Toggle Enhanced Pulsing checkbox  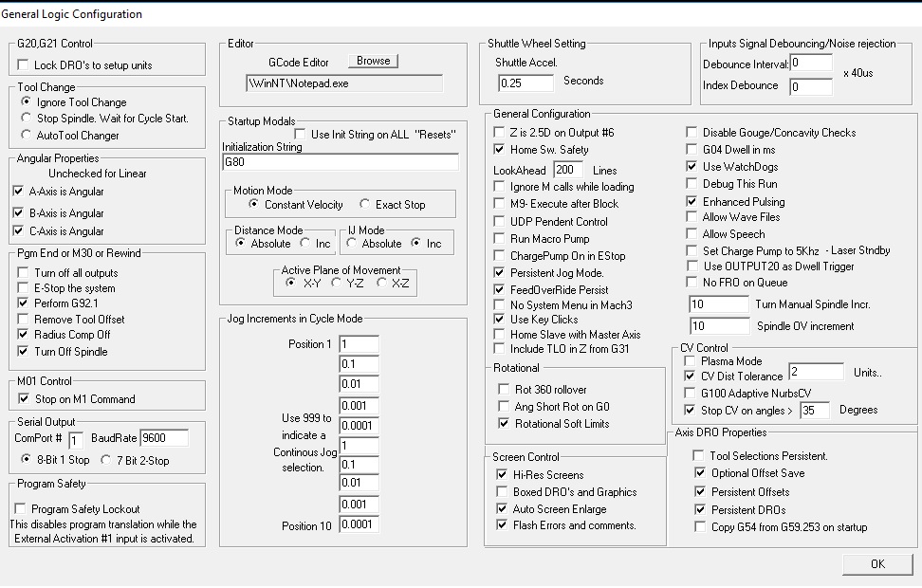coord(692,201)
